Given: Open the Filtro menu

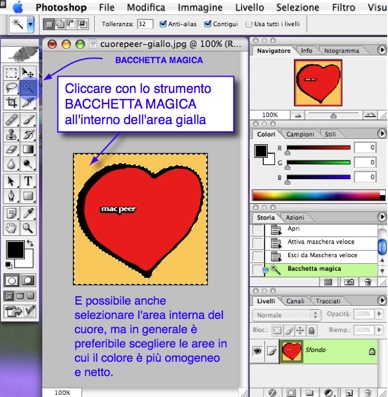Looking at the screenshot, I should click(344, 7).
